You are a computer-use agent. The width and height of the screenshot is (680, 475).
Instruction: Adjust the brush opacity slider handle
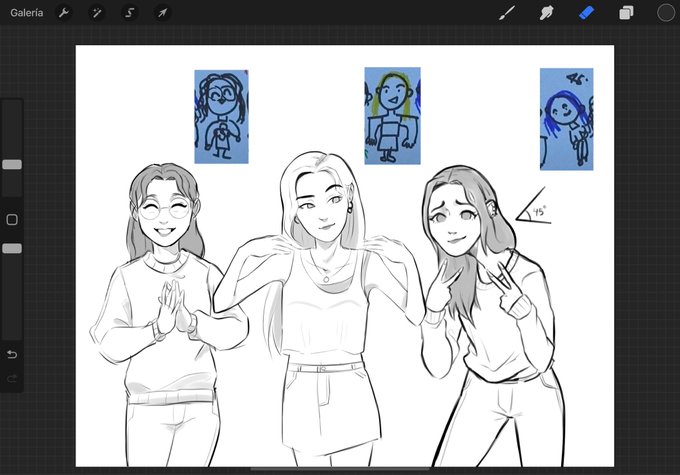(x=12, y=249)
